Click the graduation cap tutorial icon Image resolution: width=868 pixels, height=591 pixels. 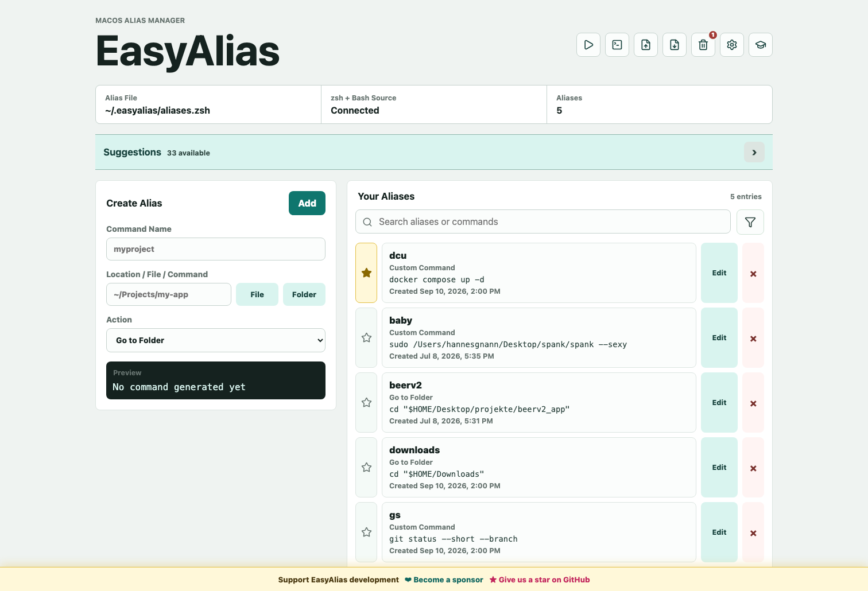coord(761,45)
